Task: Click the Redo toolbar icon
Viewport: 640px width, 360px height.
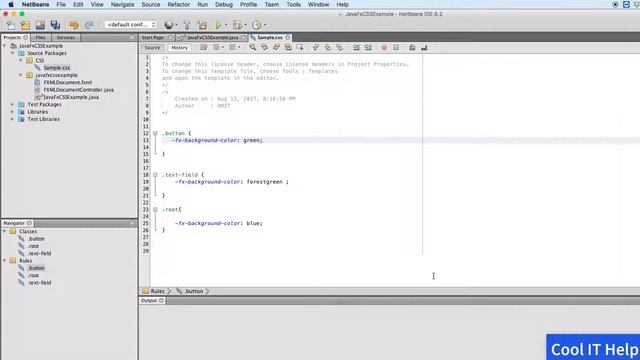Action: [89, 25]
